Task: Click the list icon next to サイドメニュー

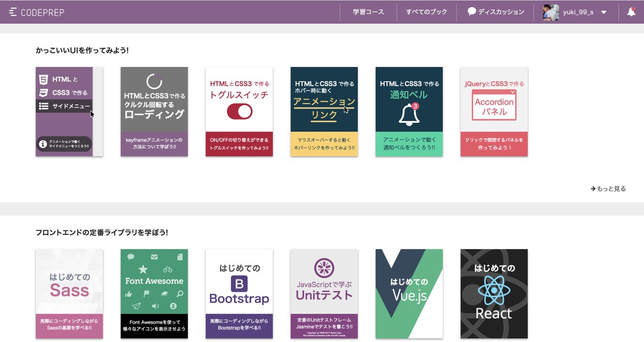Action: pos(43,106)
